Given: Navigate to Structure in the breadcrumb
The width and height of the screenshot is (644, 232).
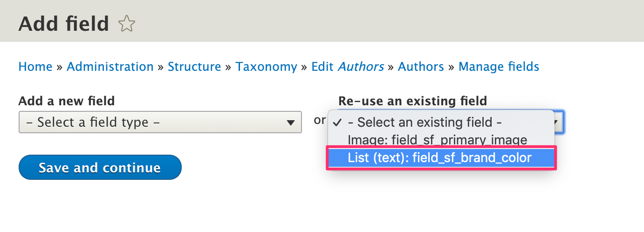Looking at the screenshot, I should (x=194, y=67).
